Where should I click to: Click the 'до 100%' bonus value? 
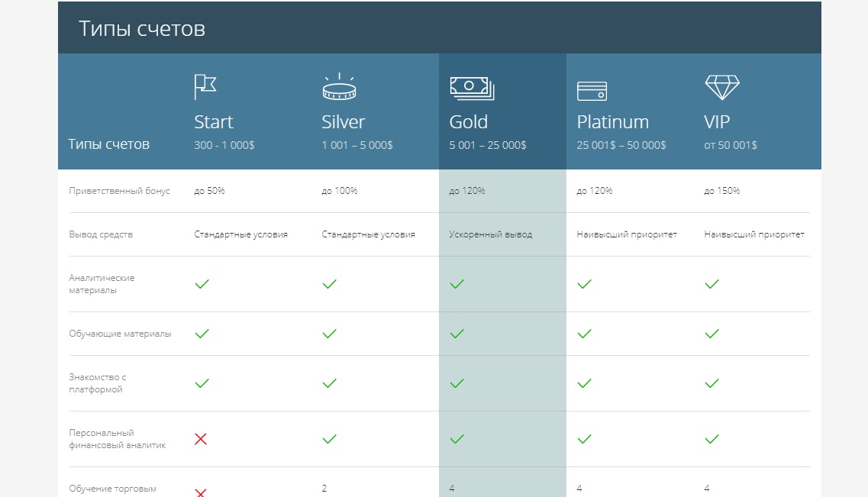(340, 190)
